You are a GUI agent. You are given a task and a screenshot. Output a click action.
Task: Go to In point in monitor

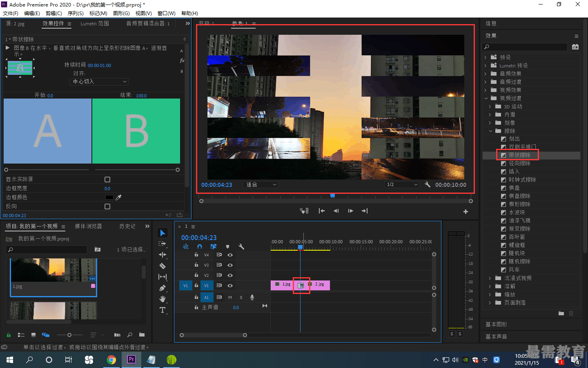tap(322, 211)
